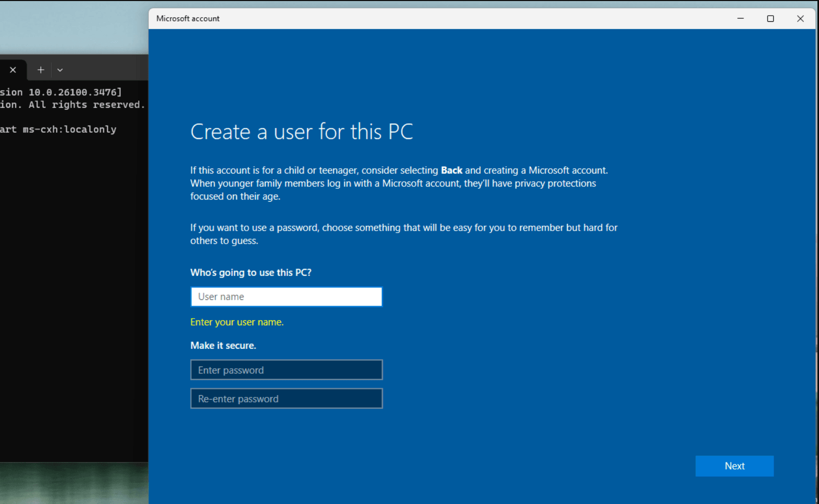Close the Microsoft account window
Viewport: 819px width, 504px height.
800,19
